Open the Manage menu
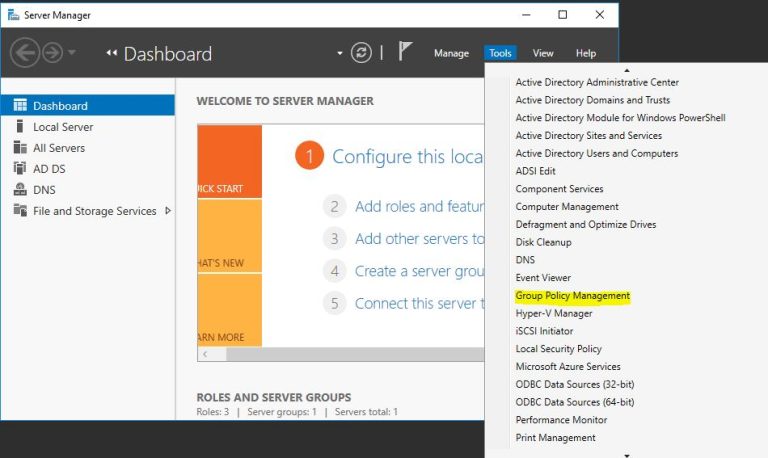This screenshot has width=768, height=458. (x=451, y=53)
